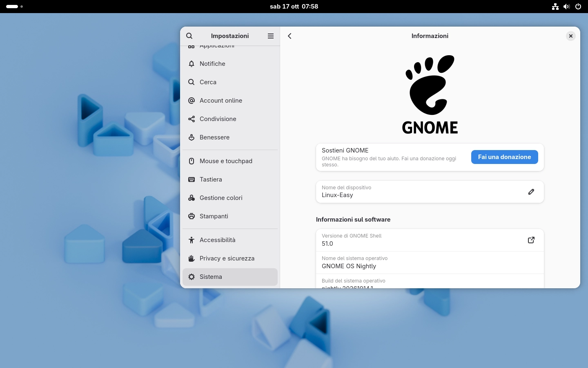This screenshot has width=588, height=368.
Task: Open the hamburger menu in Impostazioni sidebar
Action: 270,36
